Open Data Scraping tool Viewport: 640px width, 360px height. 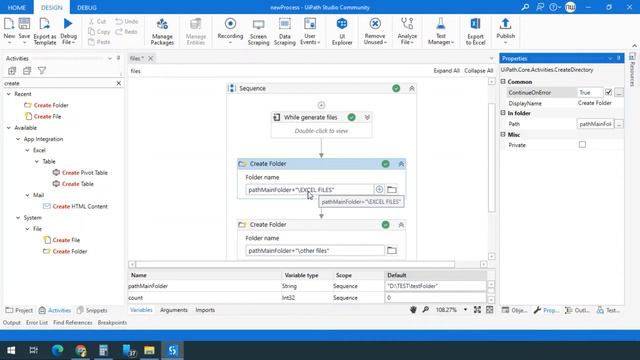(x=284, y=31)
